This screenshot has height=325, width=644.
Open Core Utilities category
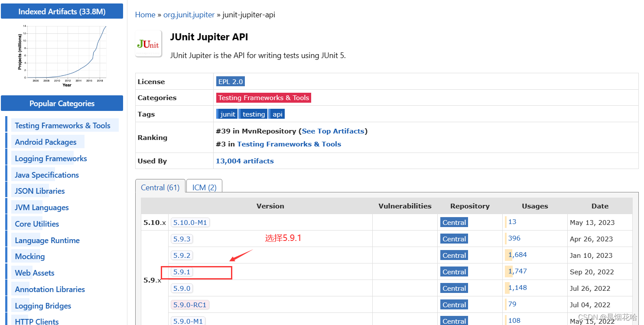(x=37, y=224)
